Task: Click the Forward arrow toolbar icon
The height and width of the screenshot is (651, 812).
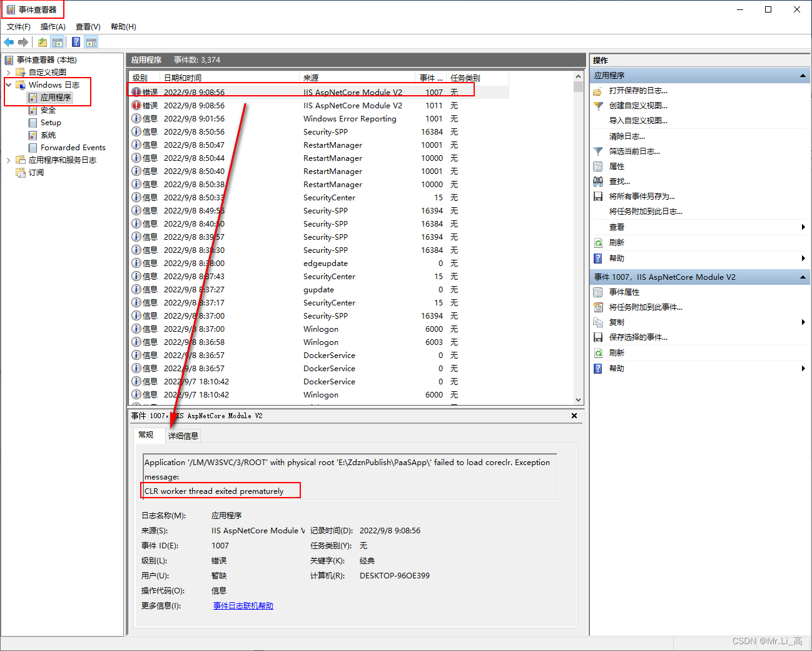Action: pyautogui.click(x=23, y=42)
